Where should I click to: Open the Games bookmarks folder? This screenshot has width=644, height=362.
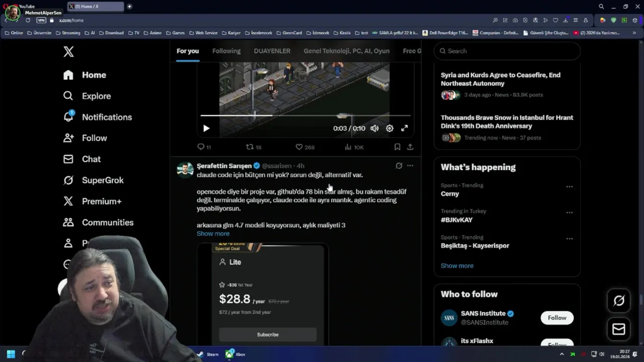pyautogui.click(x=175, y=33)
